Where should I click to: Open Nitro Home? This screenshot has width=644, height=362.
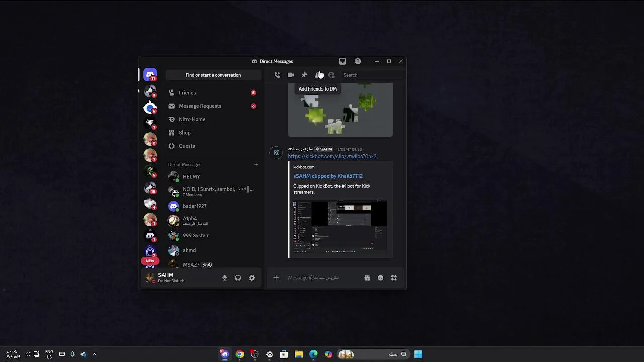click(x=212, y=119)
